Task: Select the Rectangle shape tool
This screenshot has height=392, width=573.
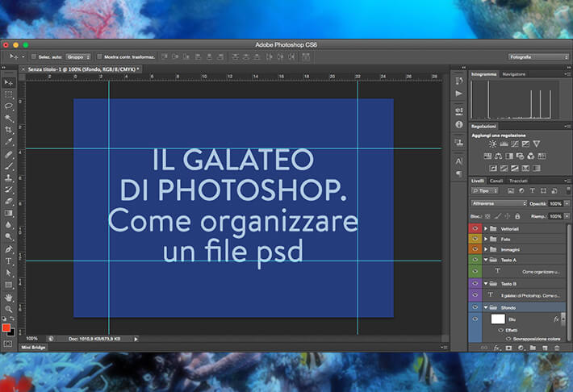Action: point(9,285)
